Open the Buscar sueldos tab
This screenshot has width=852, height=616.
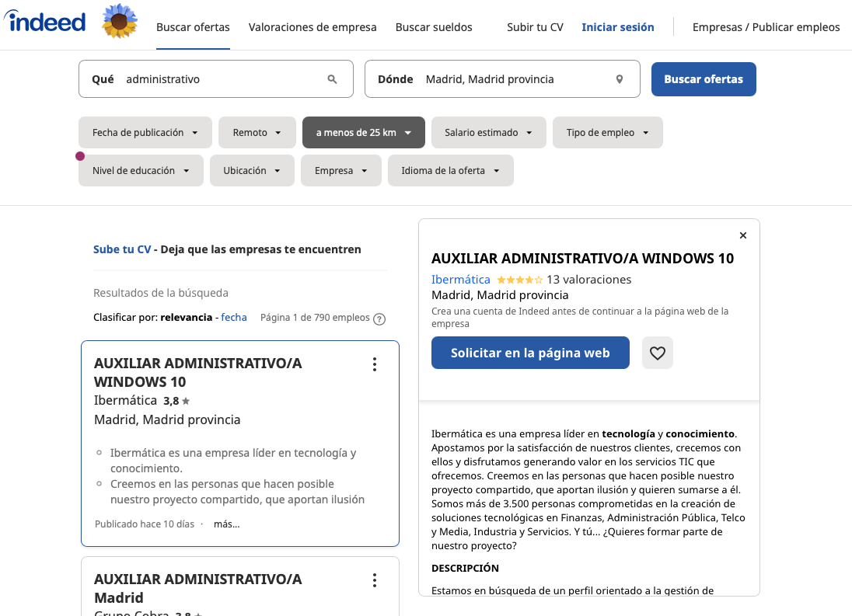[x=434, y=27]
